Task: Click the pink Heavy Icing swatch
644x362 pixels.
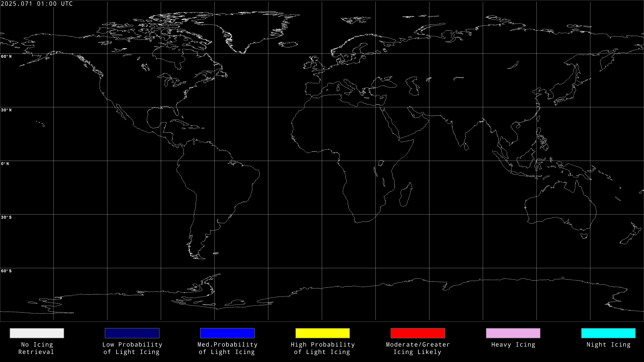Action: coord(513,333)
